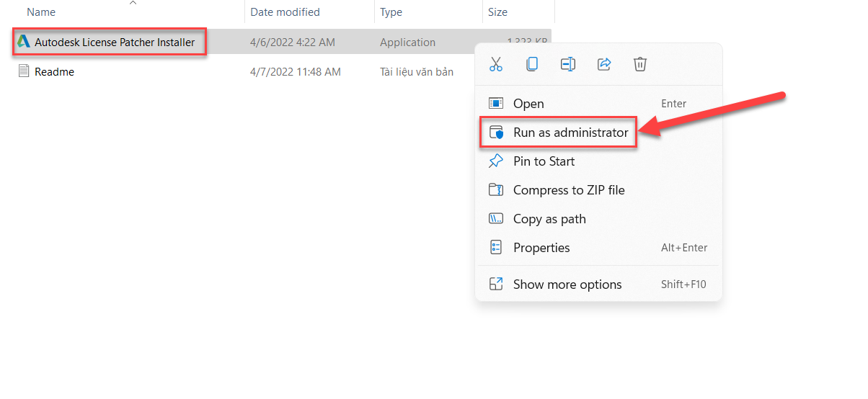Image resolution: width=868 pixels, height=399 pixels.
Task: Click the sort arrow above Name column
Action: (133, 3)
